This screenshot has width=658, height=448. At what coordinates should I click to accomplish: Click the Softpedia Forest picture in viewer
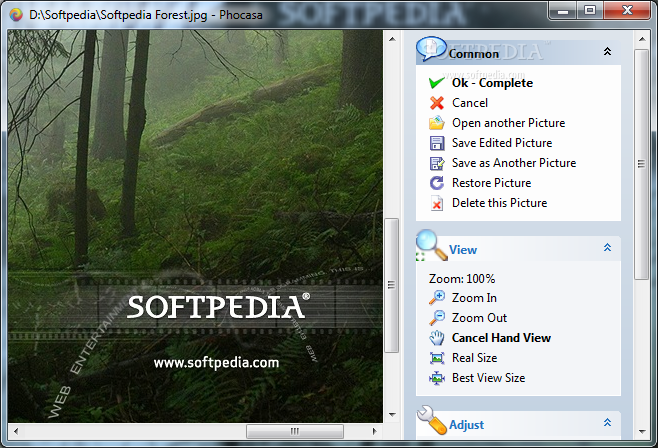tap(195, 226)
